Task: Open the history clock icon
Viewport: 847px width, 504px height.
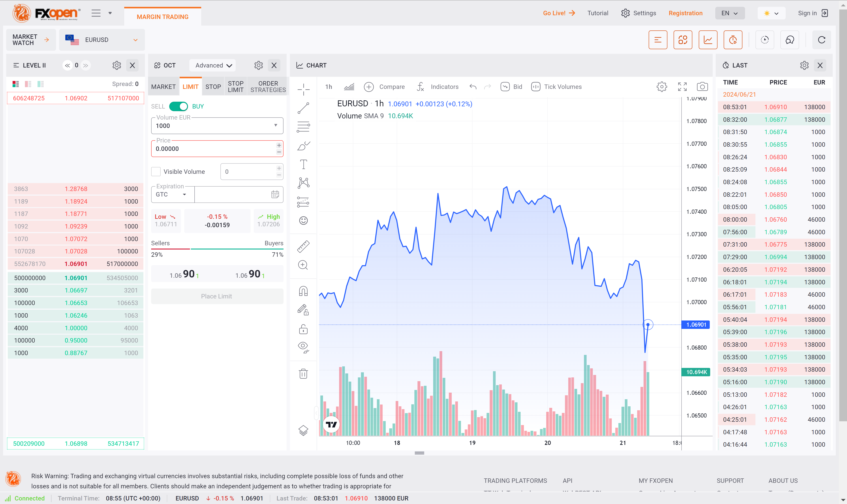Action: 765,40
